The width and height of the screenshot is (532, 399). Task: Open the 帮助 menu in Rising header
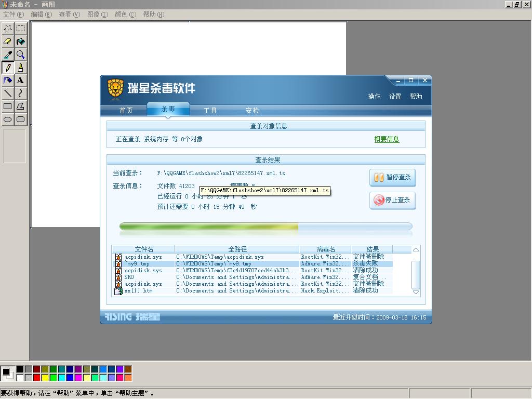click(x=416, y=96)
